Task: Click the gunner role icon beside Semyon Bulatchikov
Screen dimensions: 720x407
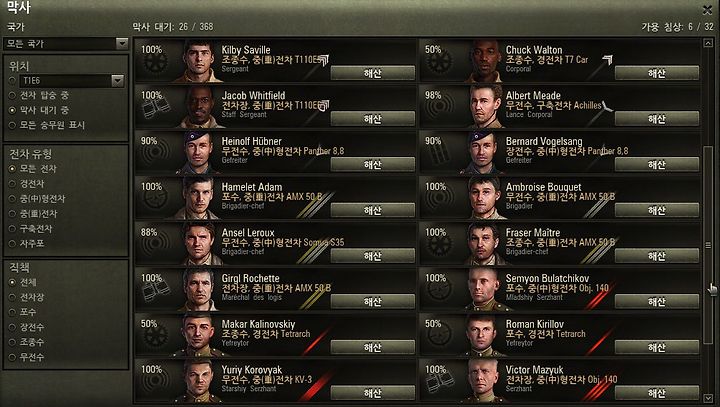Action: (x=439, y=292)
